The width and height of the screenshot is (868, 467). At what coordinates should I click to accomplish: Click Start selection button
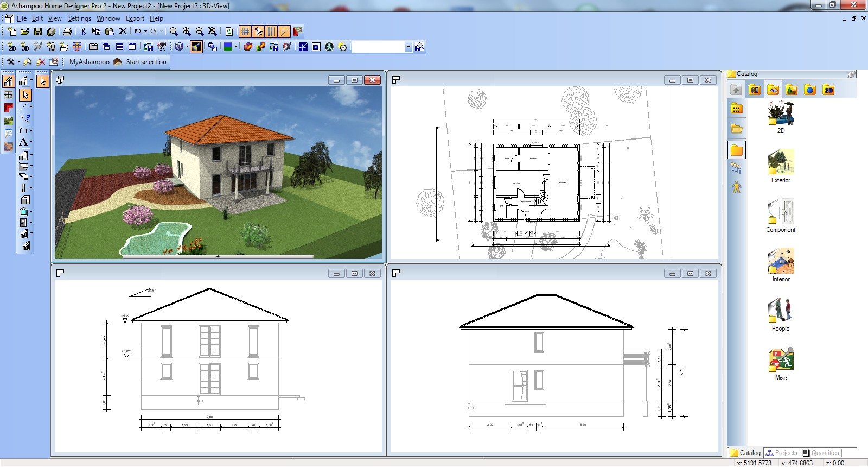pyautogui.click(x=146, y=62)
